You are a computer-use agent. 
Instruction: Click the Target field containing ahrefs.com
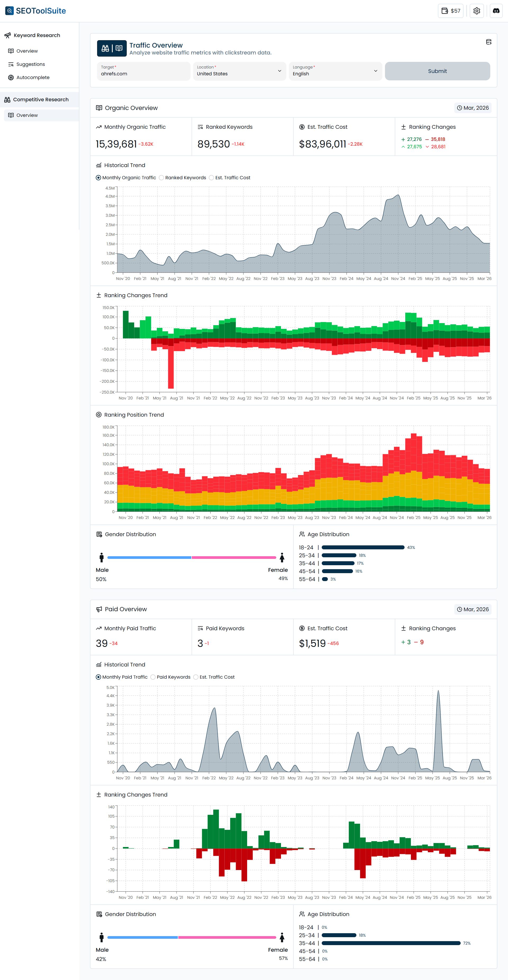pyautogui.click(x=144, y=71)
